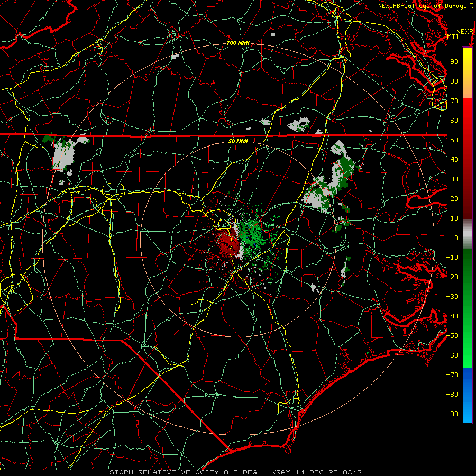
Task: Click the -80 scale label
Action: click(452, 395)
